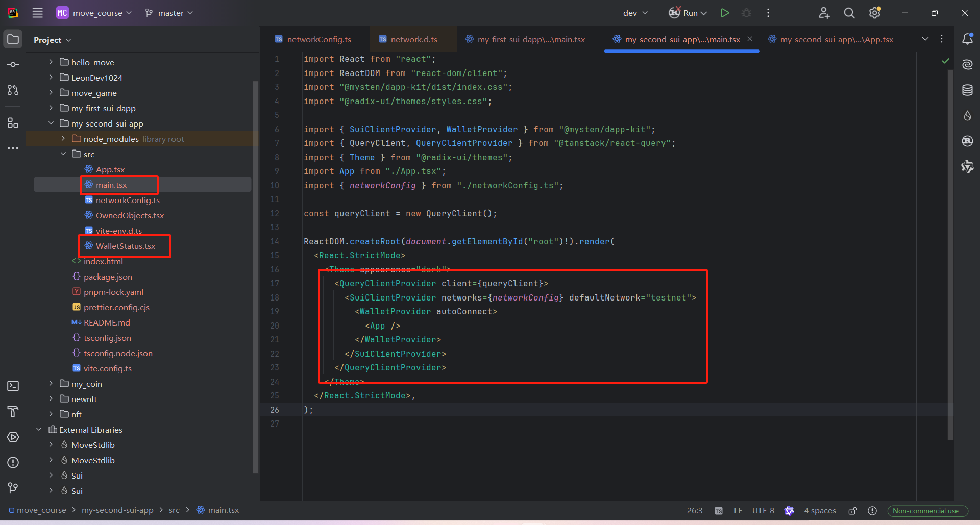Expand the my_coin folder

(x=51, y=383)
